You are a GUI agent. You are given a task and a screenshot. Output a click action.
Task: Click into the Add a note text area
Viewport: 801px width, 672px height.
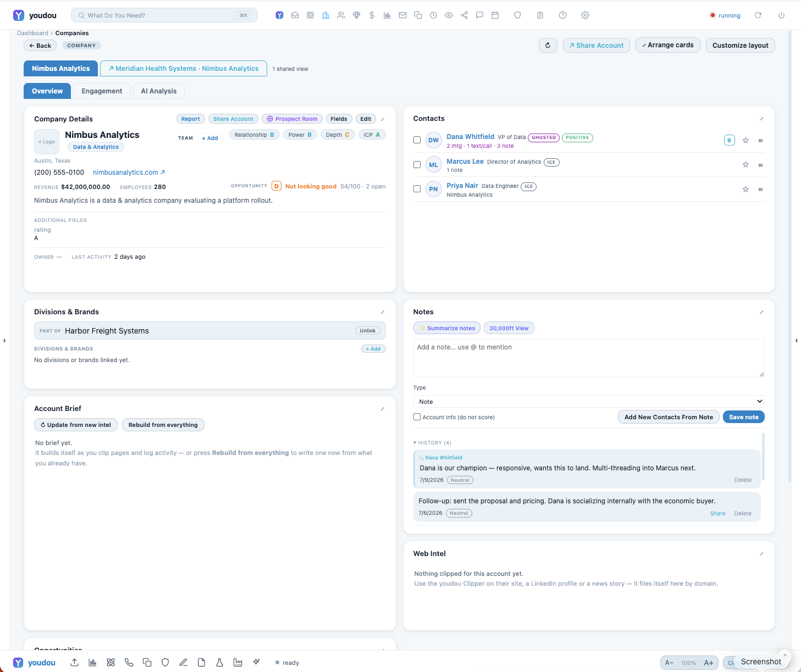(x=589, y=358)
